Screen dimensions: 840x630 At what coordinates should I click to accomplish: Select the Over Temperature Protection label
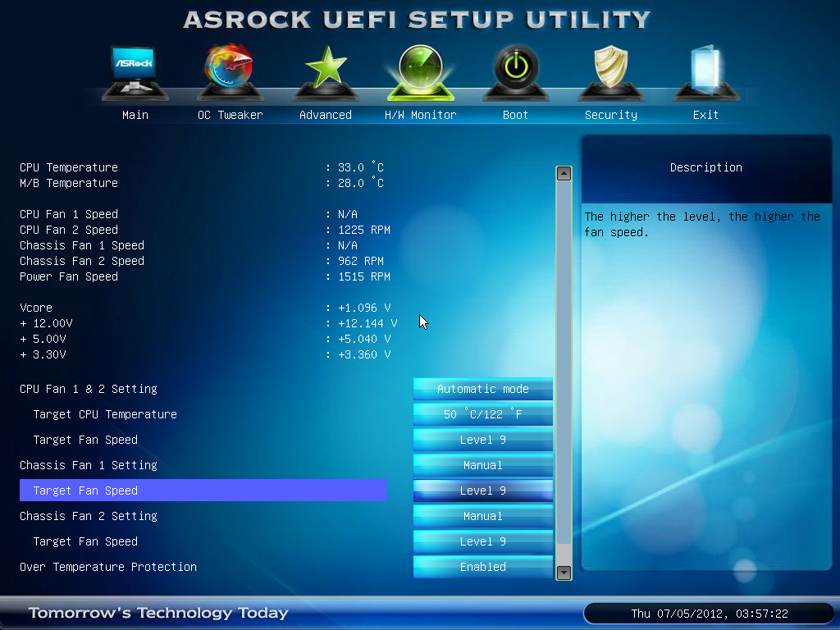pyautogui.click(x=108, y=567)
